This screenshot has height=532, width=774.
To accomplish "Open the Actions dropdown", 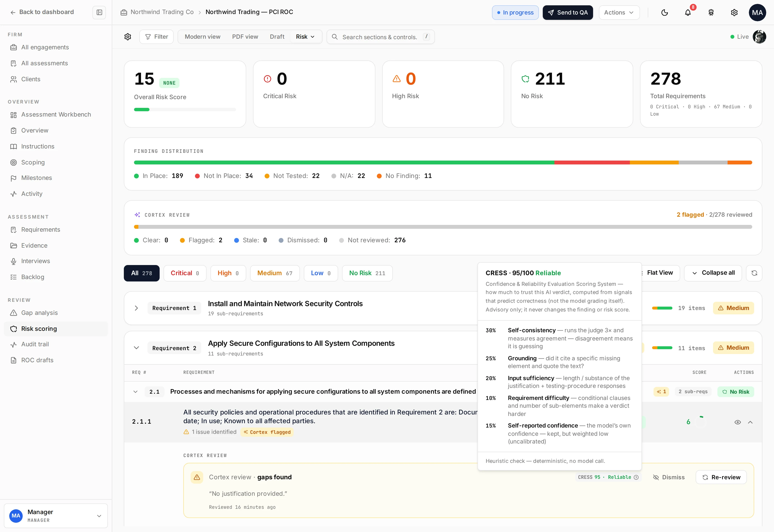I will point(619,13).
